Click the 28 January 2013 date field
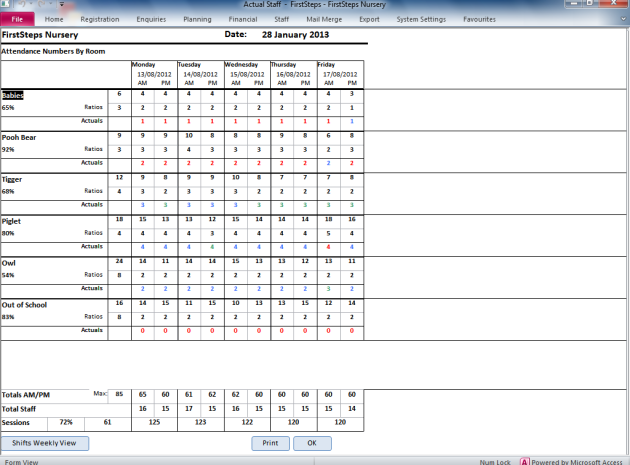 (x=295, y=35)
